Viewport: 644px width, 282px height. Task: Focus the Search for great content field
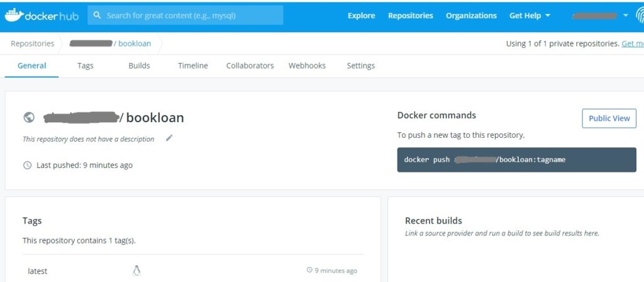185,15
